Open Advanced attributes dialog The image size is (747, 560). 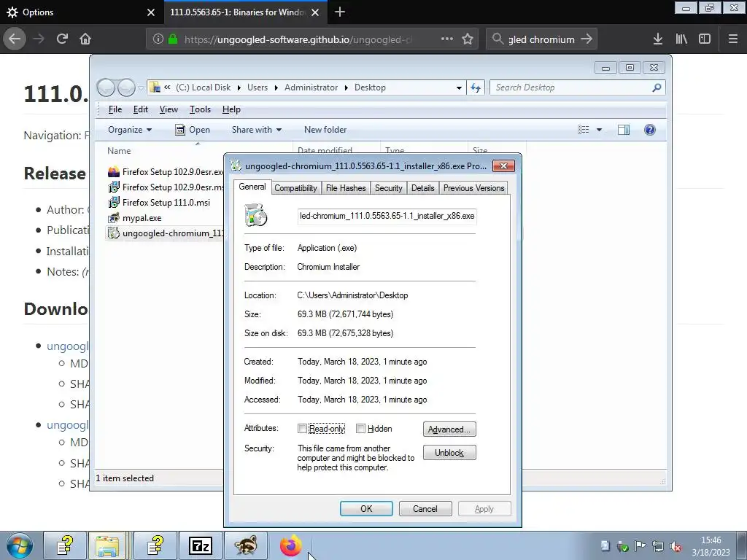(449, 429)
